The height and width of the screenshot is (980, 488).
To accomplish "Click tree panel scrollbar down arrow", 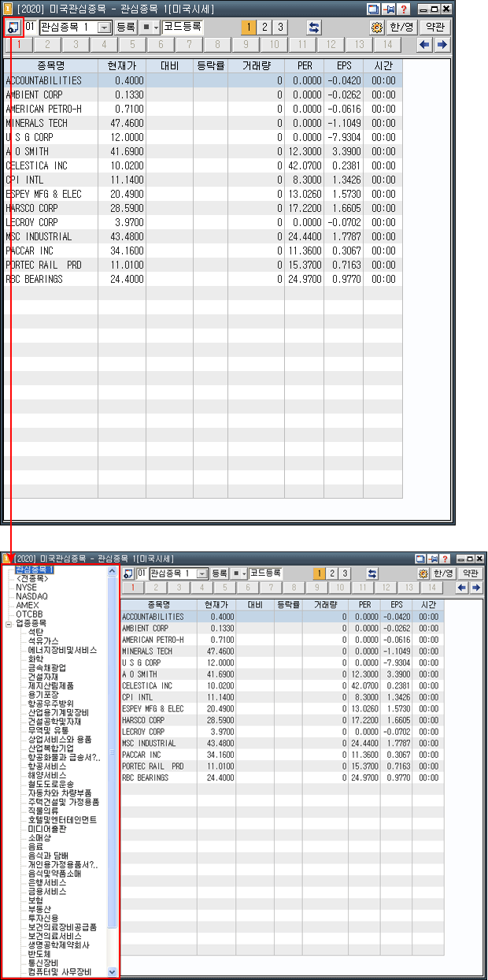I will (112, 972).
